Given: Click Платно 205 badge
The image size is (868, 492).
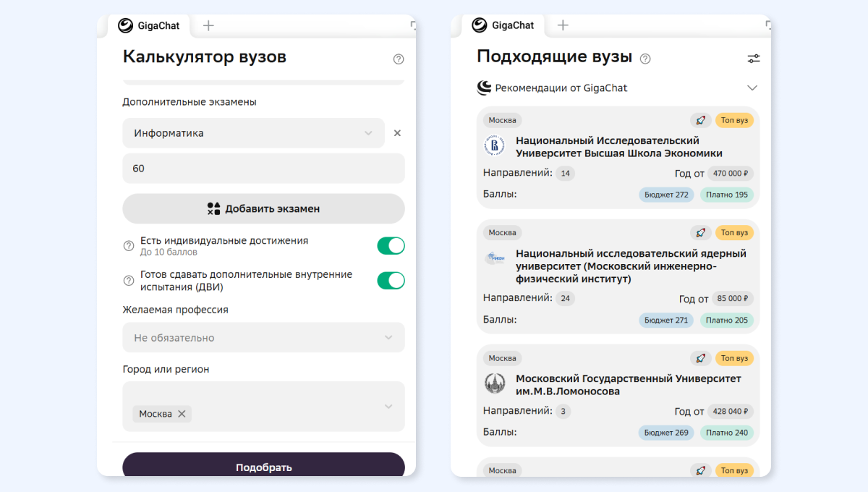Looking at the screenshot, I should click(727, 320).
